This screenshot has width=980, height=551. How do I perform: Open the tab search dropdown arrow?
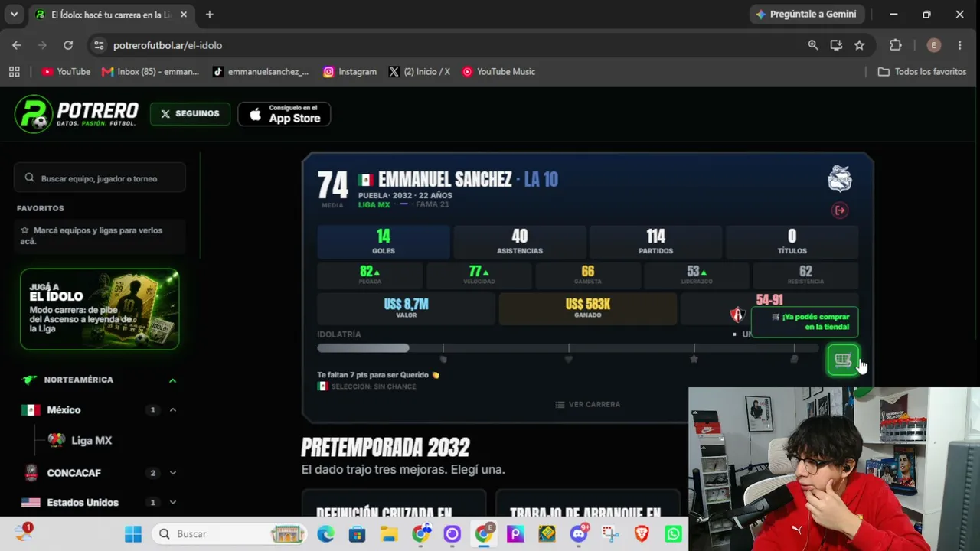click(14, 15)
